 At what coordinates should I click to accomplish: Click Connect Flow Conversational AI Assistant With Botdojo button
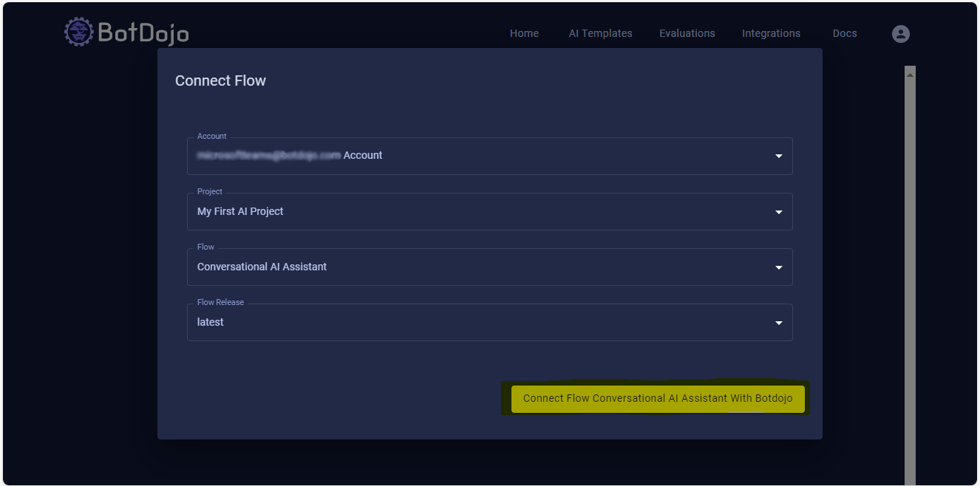click(658, 398)
